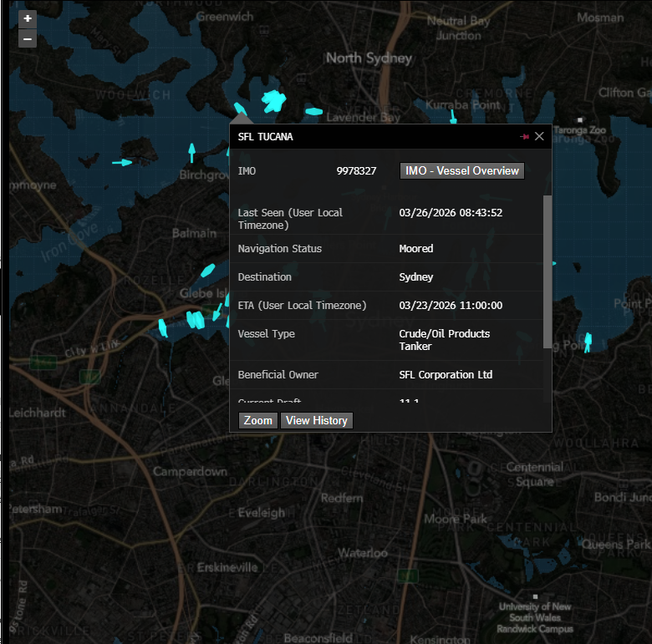Click the Leichhardt map label
This screenshot has width=652, height=644.
click(38, 413)
